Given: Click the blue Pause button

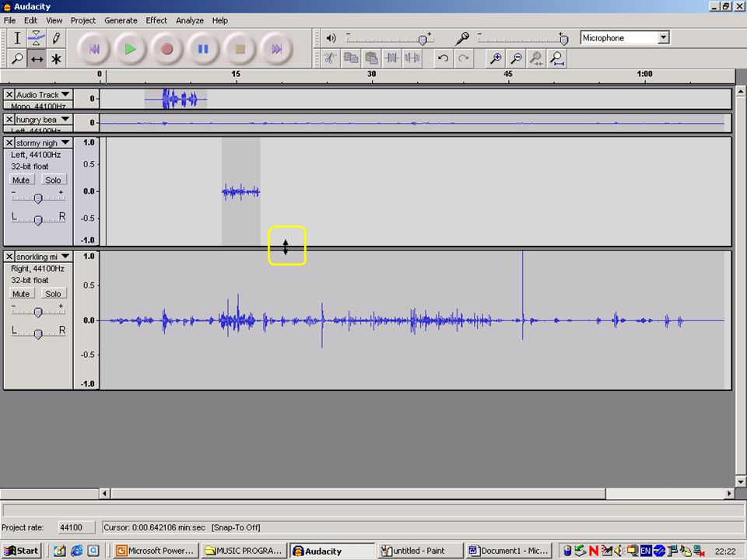Looking at the screenshot, I should 203,48.
